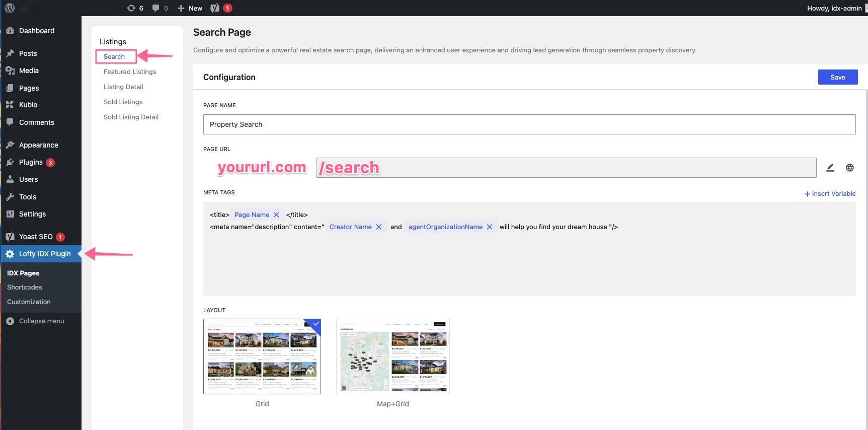
Task: Select the Map+Grid layout thumbnail
Action: point(393,356)
